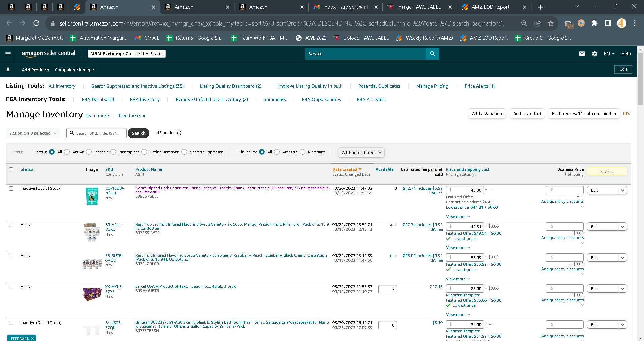Toggle the browser side panel icon
Image resolution: width=644 pixels, height=341 pixels.
coord(608,23)
